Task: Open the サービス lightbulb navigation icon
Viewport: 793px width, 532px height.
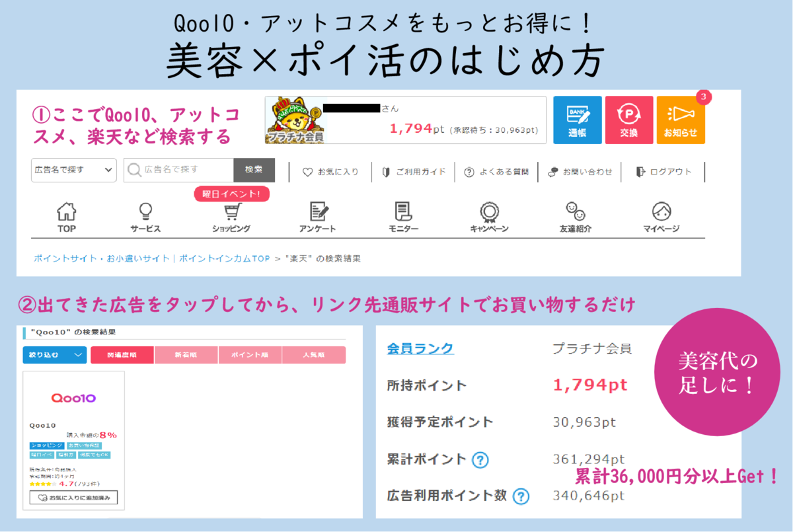Action: coord(145,218)
